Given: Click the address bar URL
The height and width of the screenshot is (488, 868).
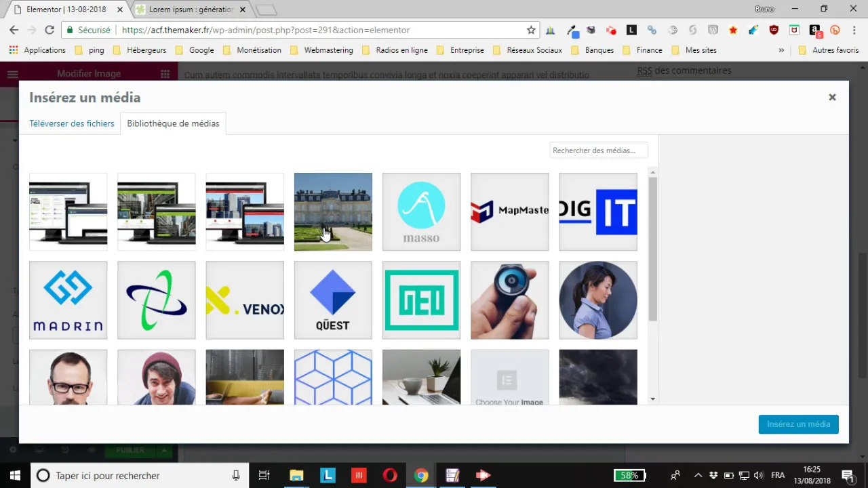Looking at the screenshot, I should pos(266,30).
